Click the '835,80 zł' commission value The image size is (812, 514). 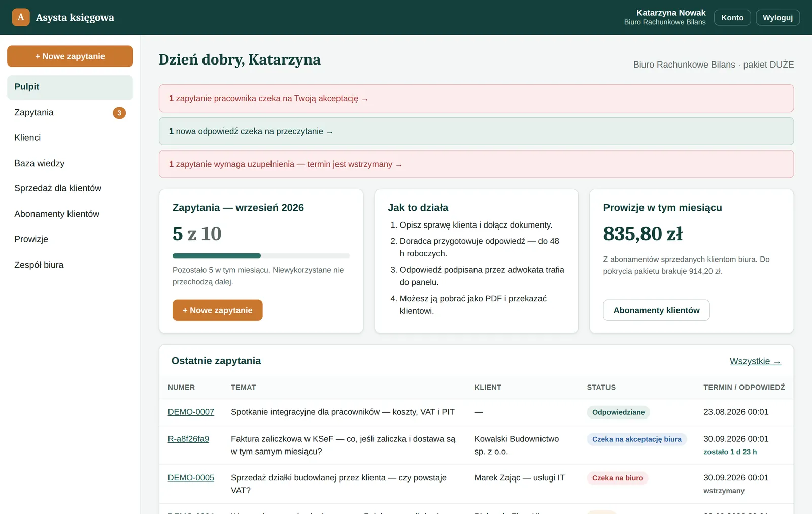point(642,234)
